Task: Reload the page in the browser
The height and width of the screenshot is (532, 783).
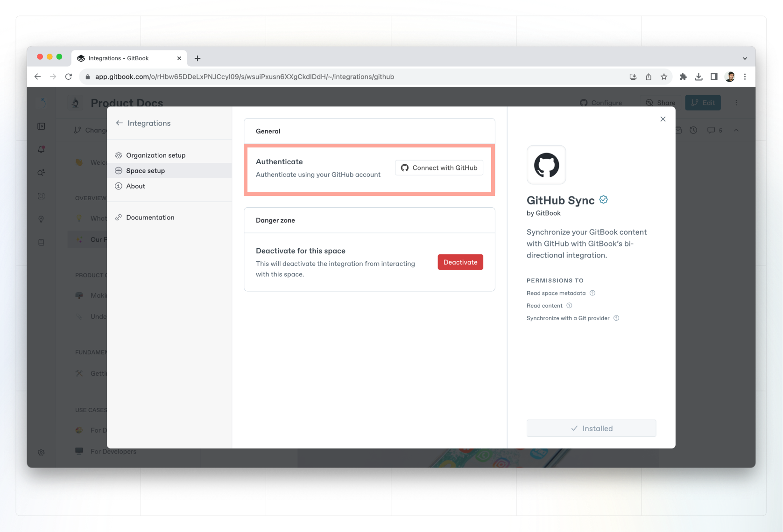Action: (x=69, y=77)
